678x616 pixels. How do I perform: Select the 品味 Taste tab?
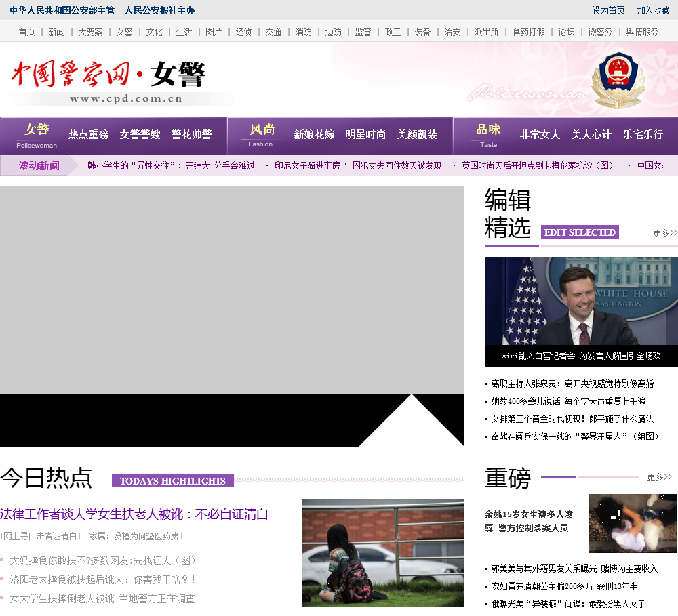click(488, 135)
